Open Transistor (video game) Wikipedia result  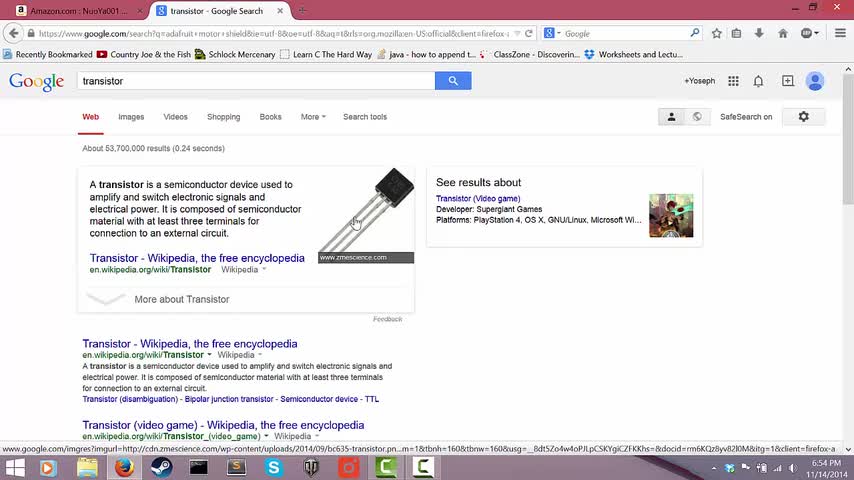(x=223, y=425)
